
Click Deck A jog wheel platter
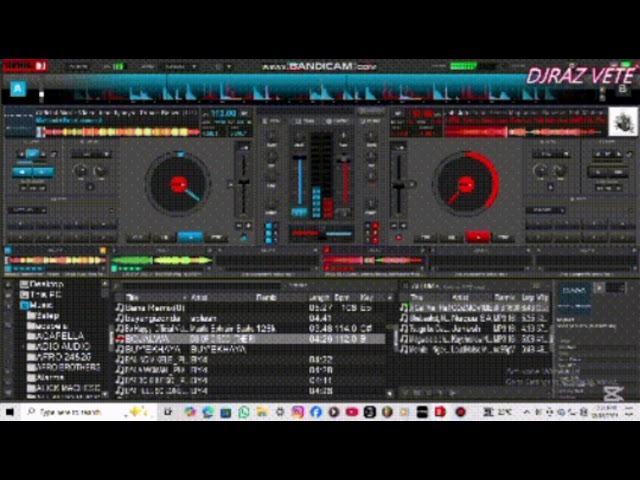[x=178, y=184]
